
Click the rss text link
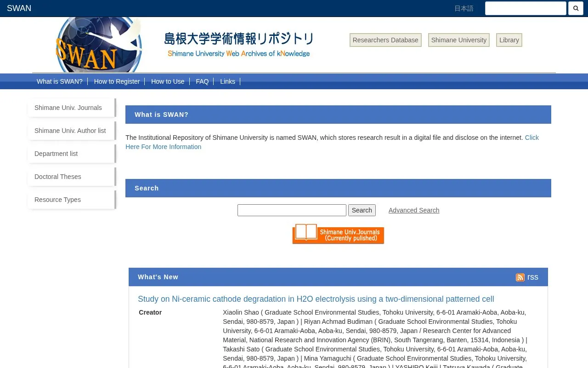pos(533,277)
